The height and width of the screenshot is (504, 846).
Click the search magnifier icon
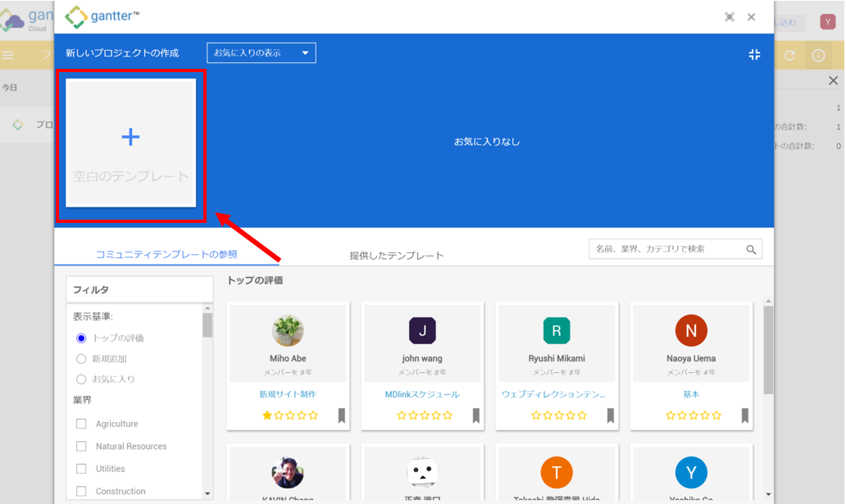[x=750, y=249]
